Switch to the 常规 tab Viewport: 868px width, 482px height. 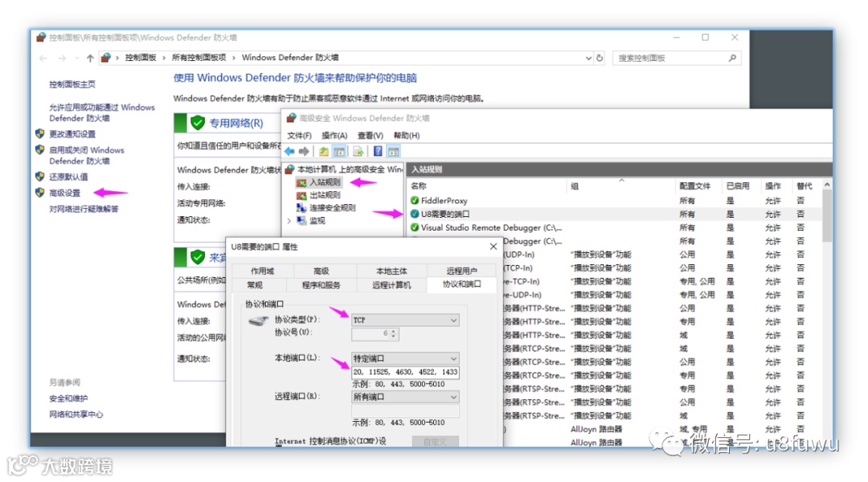pyautogui.click(x=256, y=285)
